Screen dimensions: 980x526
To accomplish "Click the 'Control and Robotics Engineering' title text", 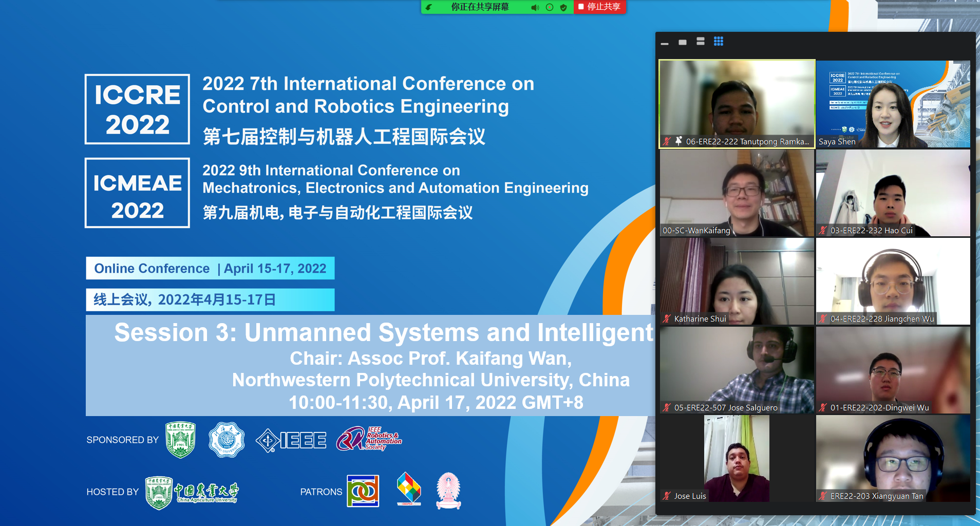I will (355, 106).
